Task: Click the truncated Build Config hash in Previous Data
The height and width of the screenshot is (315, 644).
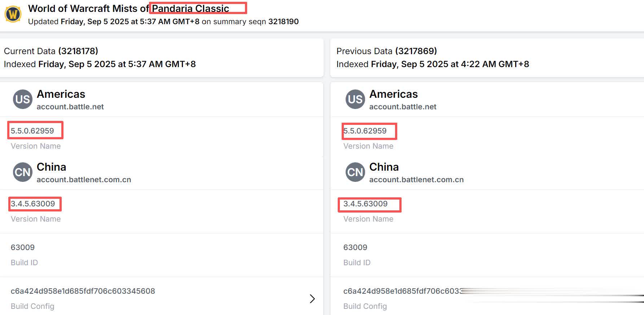Action: click(402, 291)
